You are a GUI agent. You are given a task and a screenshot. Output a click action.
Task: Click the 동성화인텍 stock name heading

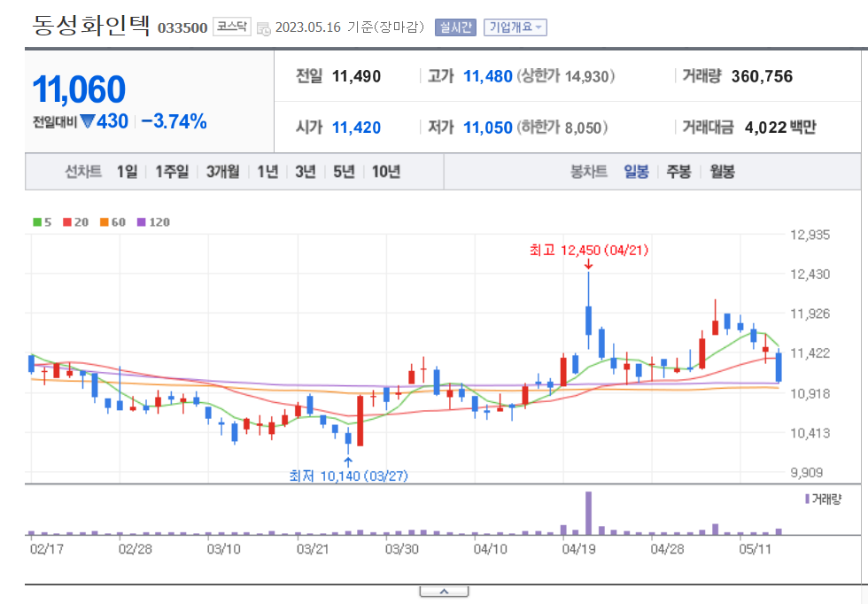coord(91,26)
